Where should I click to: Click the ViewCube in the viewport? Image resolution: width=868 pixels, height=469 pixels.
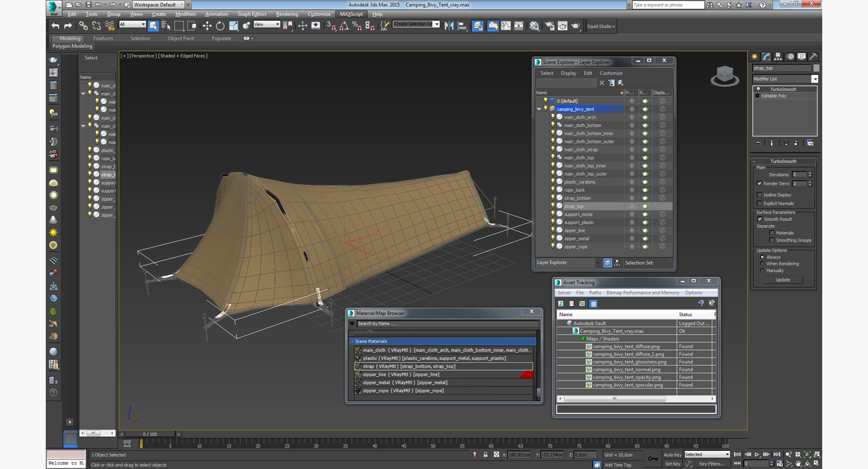[x=725, y=76]
